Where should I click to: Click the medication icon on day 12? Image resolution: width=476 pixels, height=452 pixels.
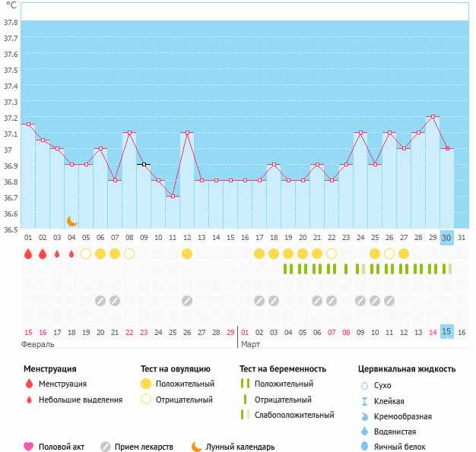tap(187, 301)
